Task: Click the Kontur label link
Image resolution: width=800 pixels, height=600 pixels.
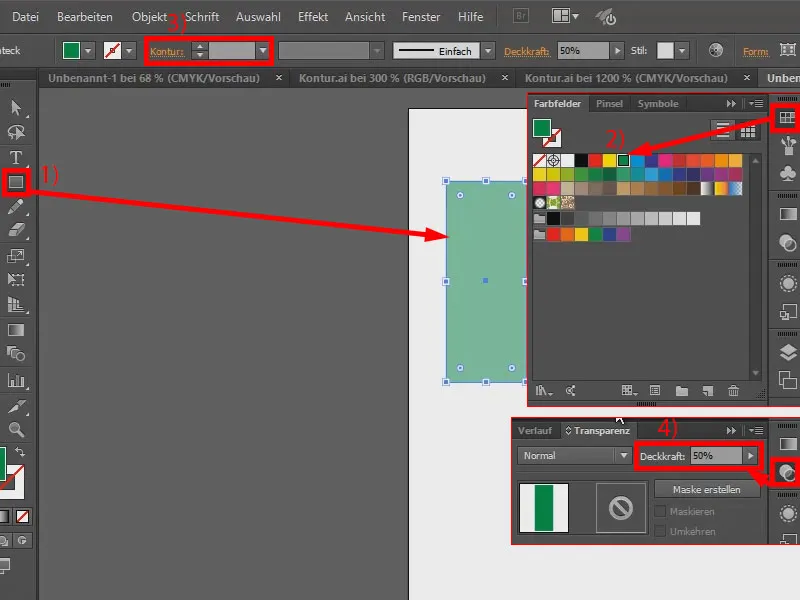Action: coord(166,52)
